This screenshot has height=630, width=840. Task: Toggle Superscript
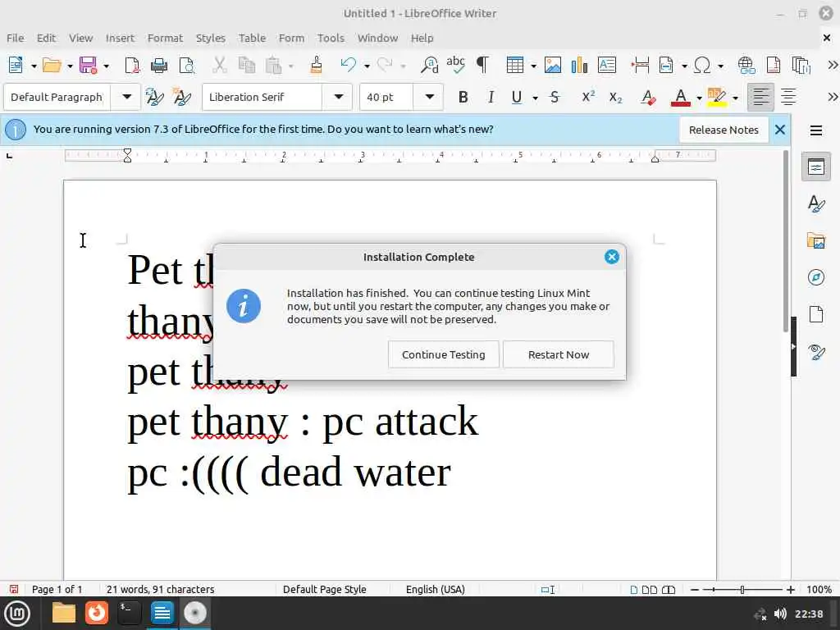(588, 97)
